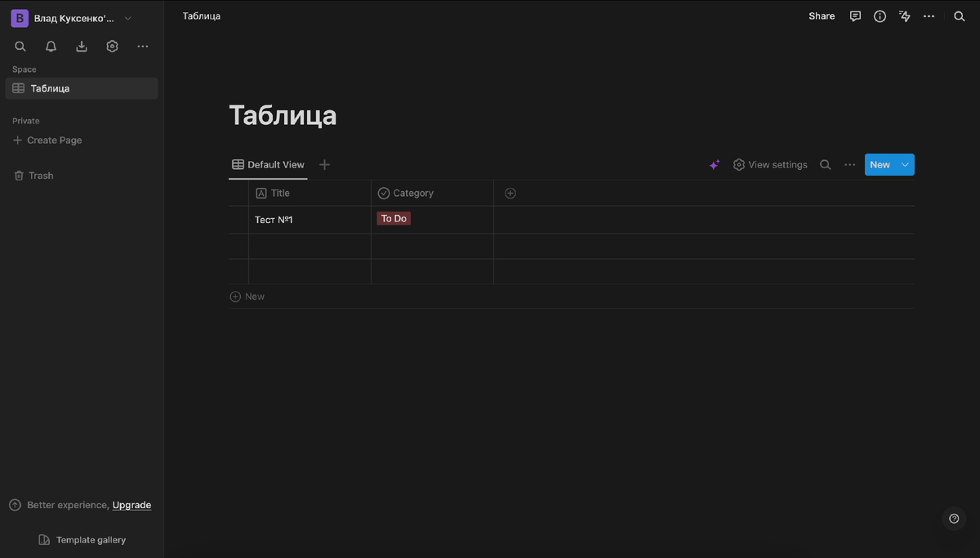980x558 pixels.
Task: Switch to the Default View tab
Action: (x=268, y=164)
